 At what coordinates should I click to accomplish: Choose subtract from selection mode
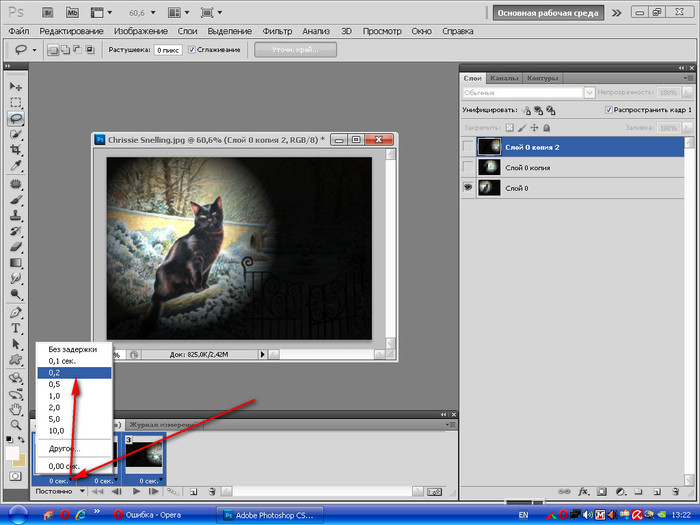(x=77, y=50)
